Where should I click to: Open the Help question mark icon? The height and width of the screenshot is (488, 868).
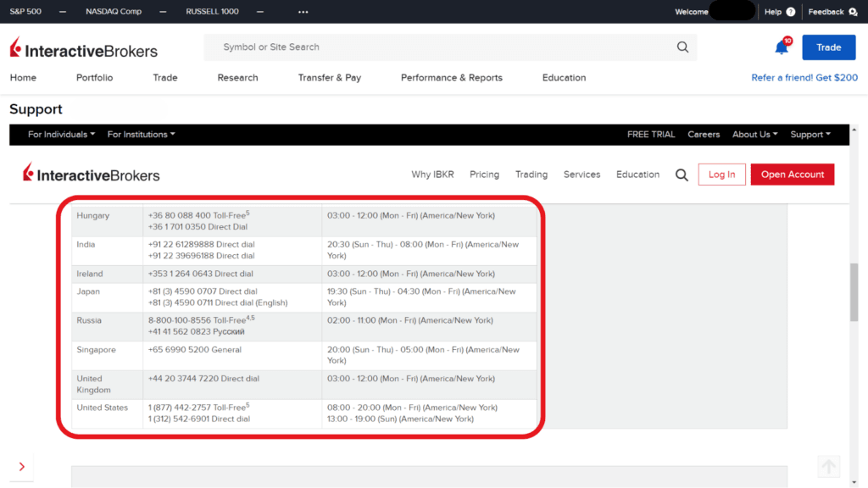click(x=792, y=11)
